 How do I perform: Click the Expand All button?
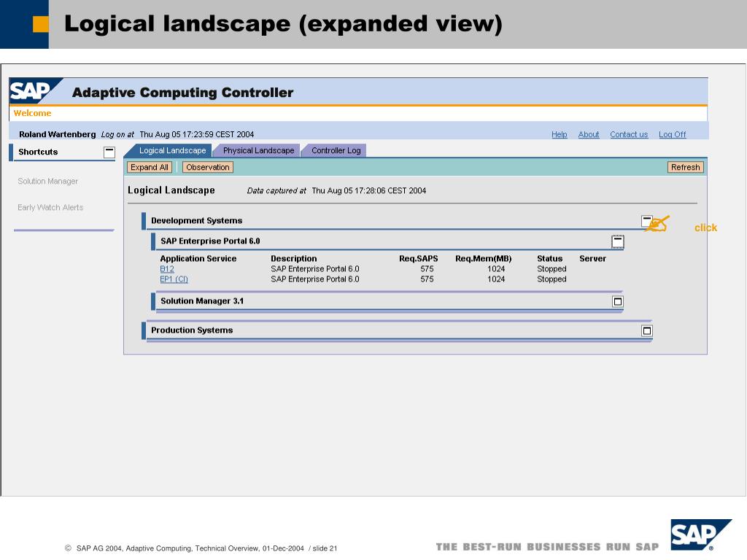[150, 167]
